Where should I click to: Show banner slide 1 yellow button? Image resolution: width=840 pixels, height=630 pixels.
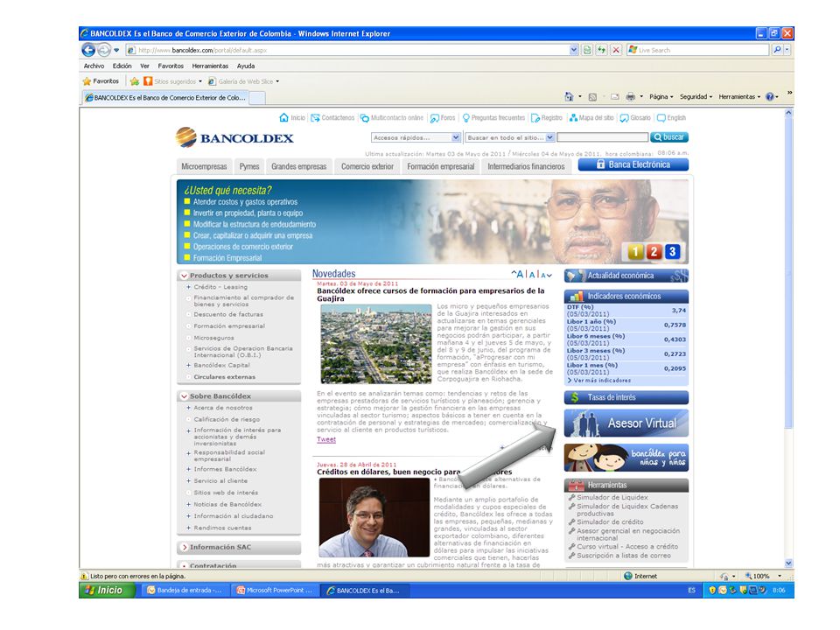click(x=635, y=251)
